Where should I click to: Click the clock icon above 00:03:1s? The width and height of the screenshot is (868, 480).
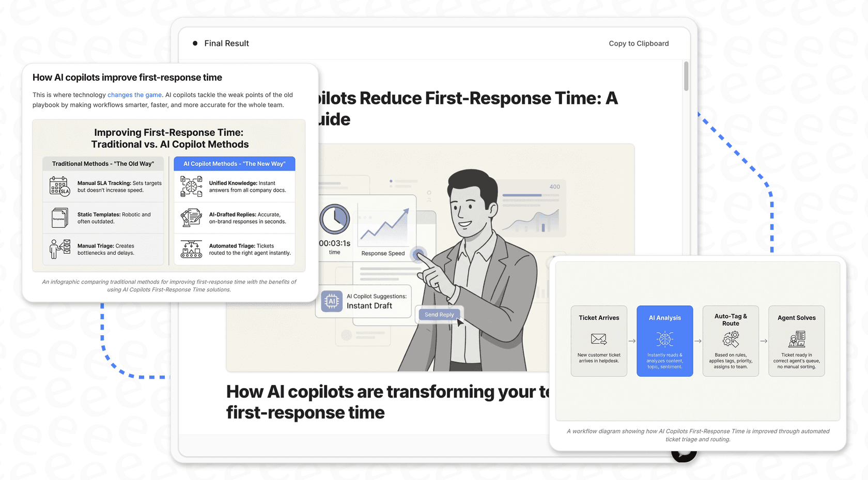click(x=335, y=219)
